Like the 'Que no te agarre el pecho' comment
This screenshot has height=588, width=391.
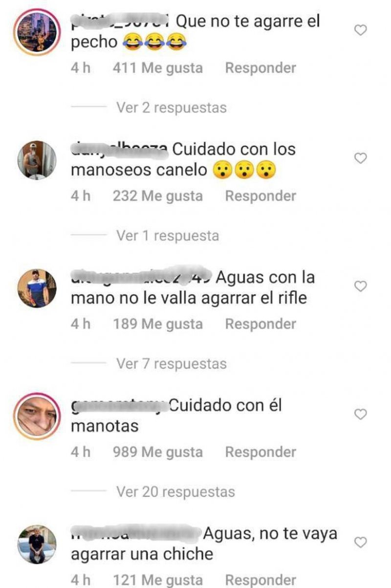point(360,31)
